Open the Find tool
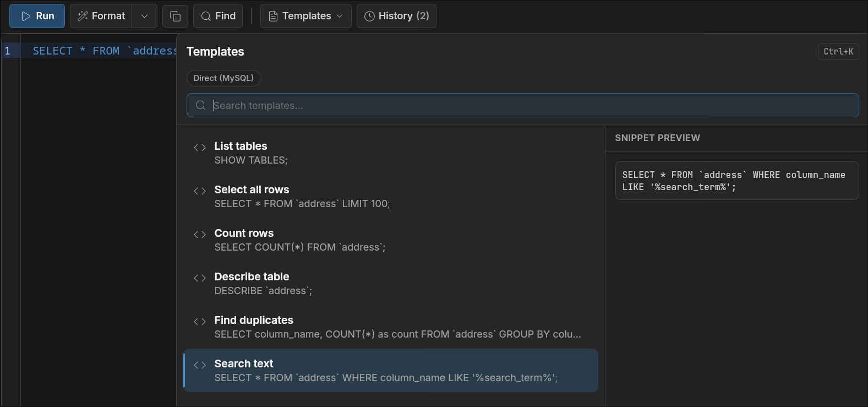The height and width of the screenshot is (407, 868). 218,16
